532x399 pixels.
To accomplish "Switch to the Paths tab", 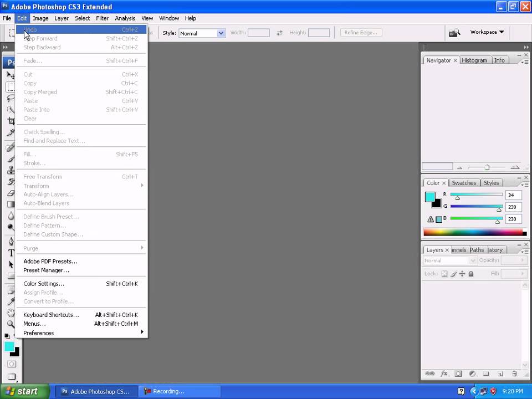I will coord(477,250).
